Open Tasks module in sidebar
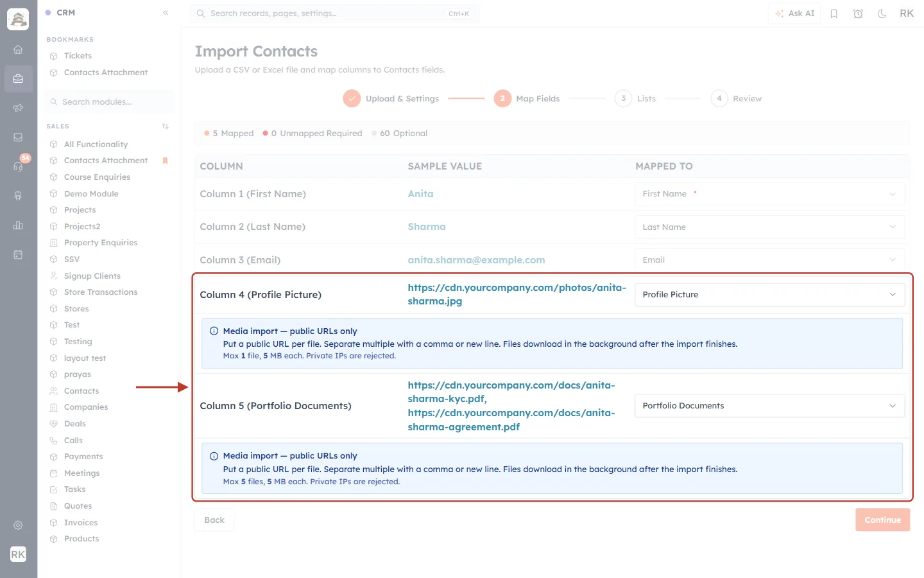Image resolution: width=924 pixels, height=578 pixels. point(74,489)
